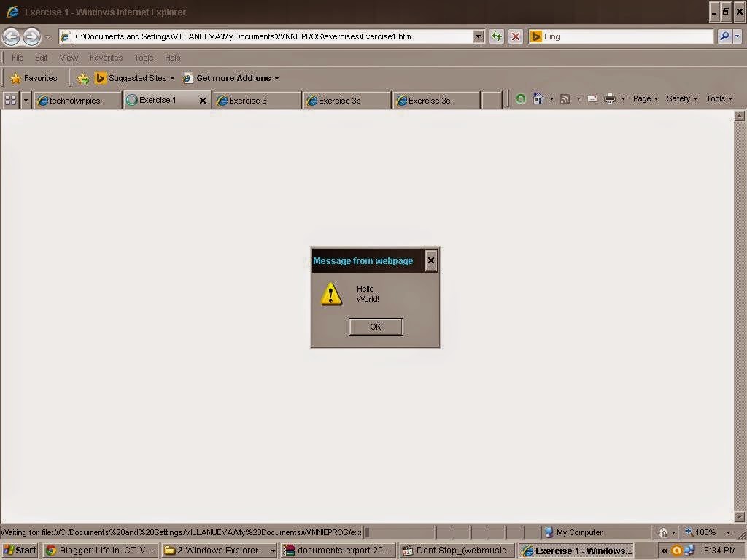This screenshot has height=560, width=747.
Task: Open the View menu
Action: pos(69,58)
